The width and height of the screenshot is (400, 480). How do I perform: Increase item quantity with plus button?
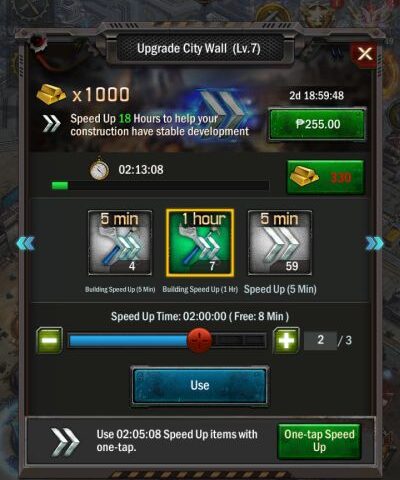[286, 340]
